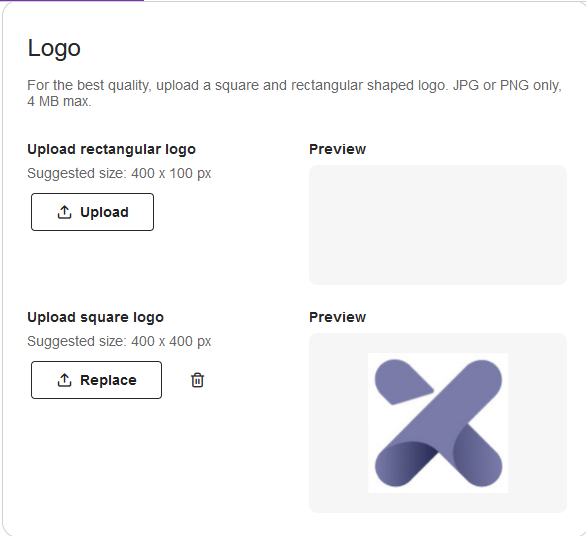The image size is (586, 536).
Task: Click the purple progress bar at top
Action: point(72,1)
